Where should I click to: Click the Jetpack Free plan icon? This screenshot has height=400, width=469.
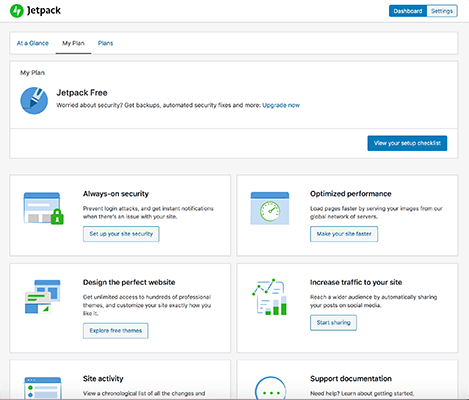[34, 101]
